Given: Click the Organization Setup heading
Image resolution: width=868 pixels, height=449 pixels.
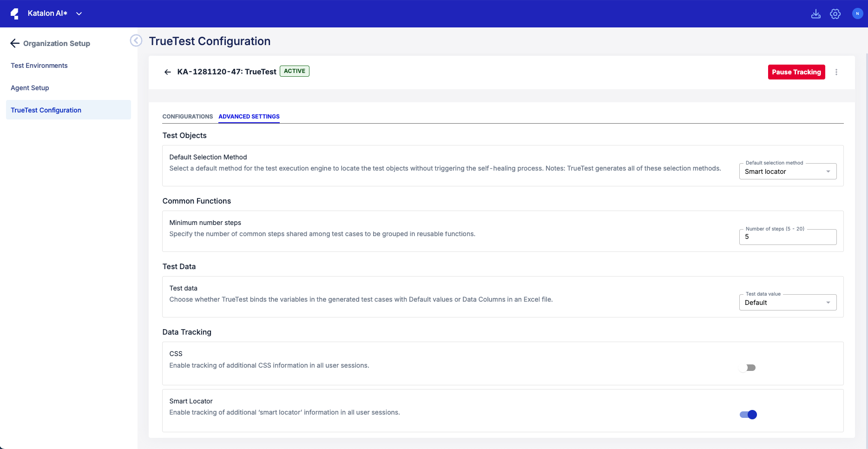Looking at the screenshot, I should (57, 43).
